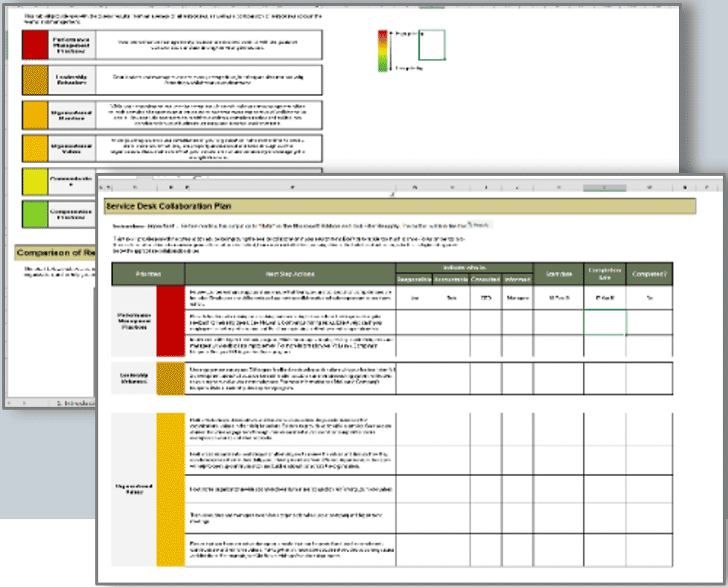728x587 pixels.
Task: Click the 'Accountable' sub-header
Action: (x=451, y=279)
